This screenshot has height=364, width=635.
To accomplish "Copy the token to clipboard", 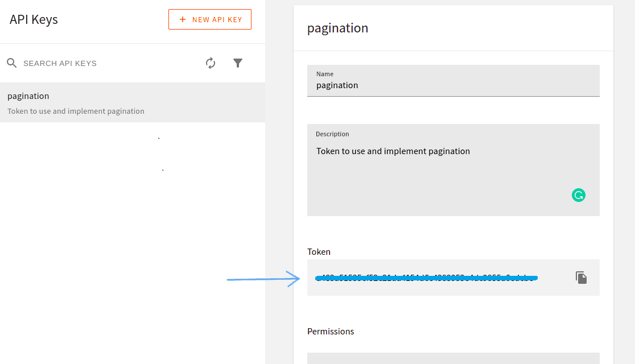I will point(581,278).
